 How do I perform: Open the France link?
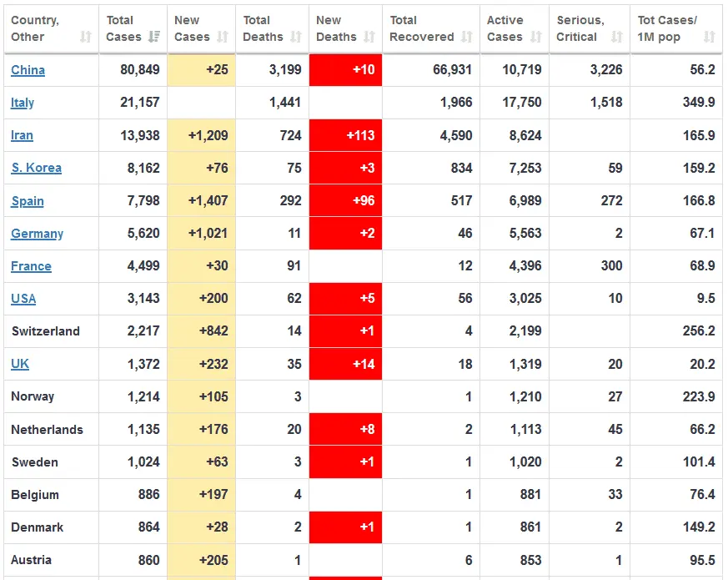[x=31, y=266]
